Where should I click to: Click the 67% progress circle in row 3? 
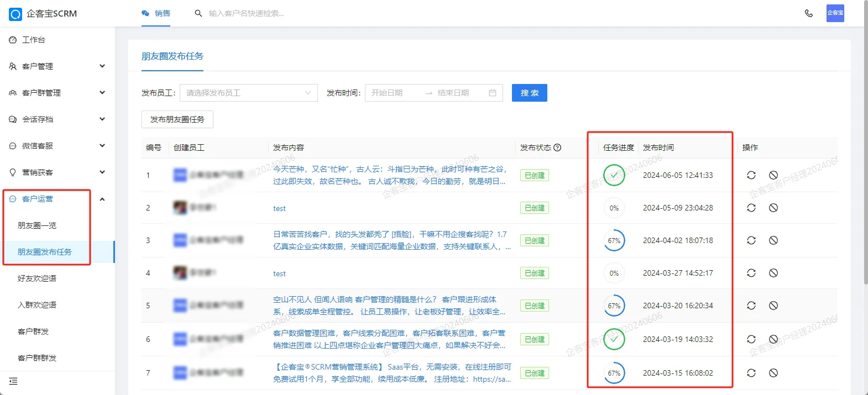[x=614, y=240]
